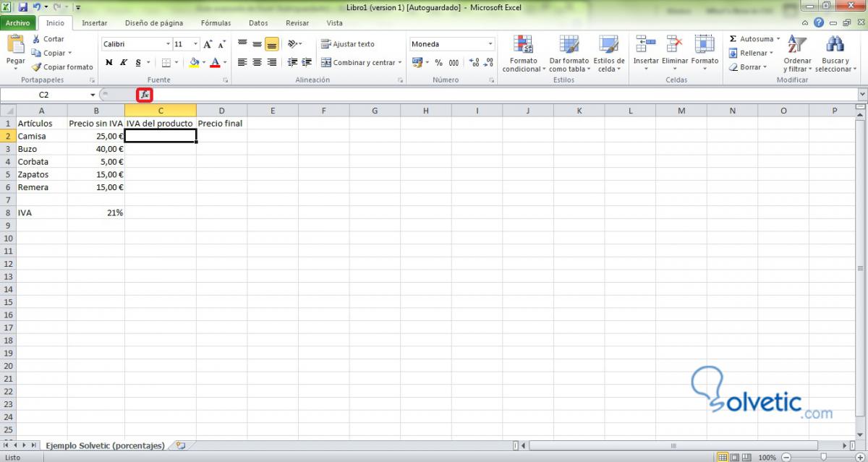The image size is (868, 462).
Task: Switch to Fórmulas ribbon tab
Action: [216, 23]
